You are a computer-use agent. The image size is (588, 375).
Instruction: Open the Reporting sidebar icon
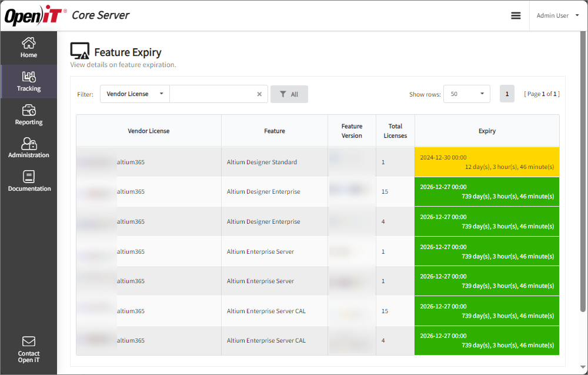(x=28, y=111)
